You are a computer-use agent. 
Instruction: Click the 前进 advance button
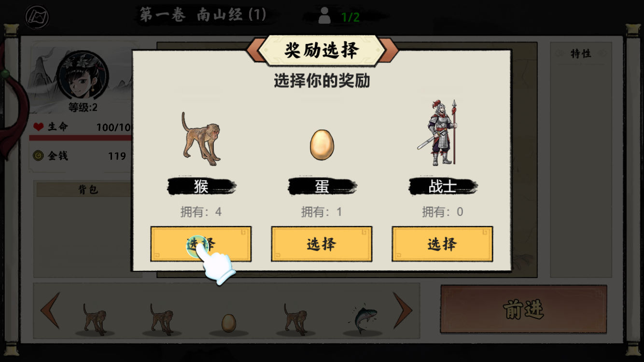(x=524, y=309)
